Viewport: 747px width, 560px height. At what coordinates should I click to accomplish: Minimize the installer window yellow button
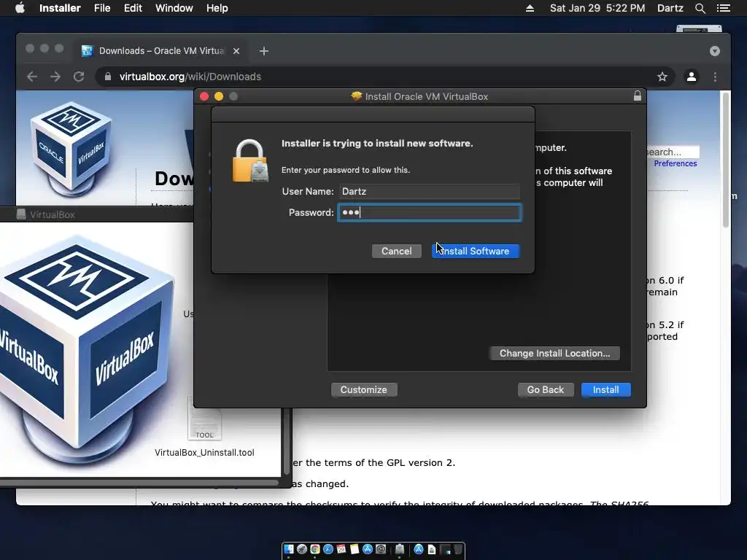click(219, 96)
